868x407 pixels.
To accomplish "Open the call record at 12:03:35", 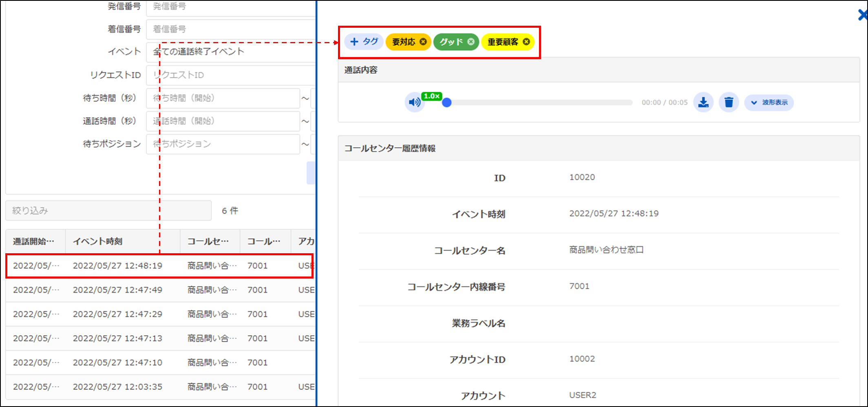I will pyautogui.click(x=117, y=387).
